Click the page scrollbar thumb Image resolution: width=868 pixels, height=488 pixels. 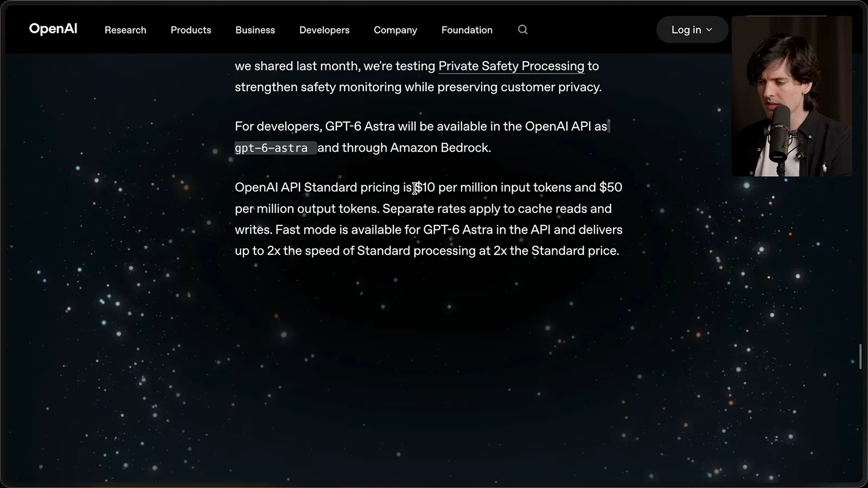860,356
